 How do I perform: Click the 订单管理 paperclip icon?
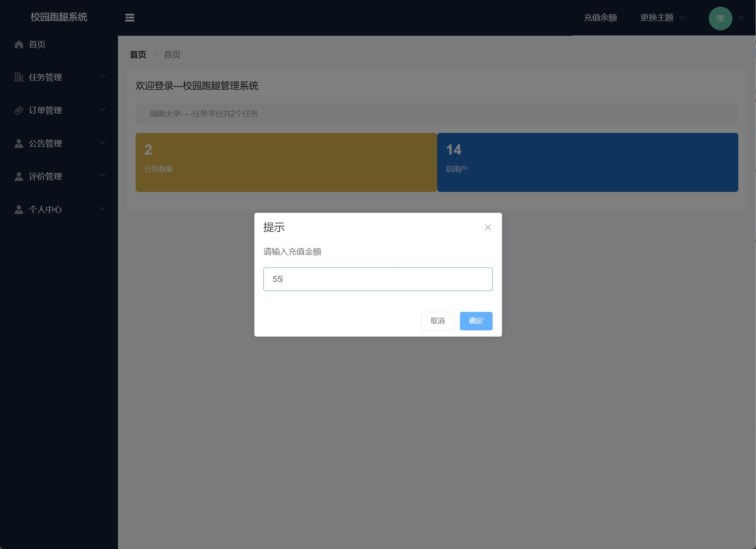coord(19,111)
